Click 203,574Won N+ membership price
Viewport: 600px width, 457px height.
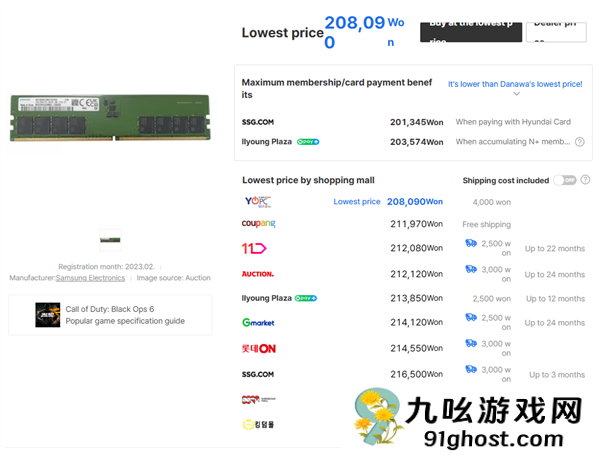pyautogui.click(x=416, y=142)
